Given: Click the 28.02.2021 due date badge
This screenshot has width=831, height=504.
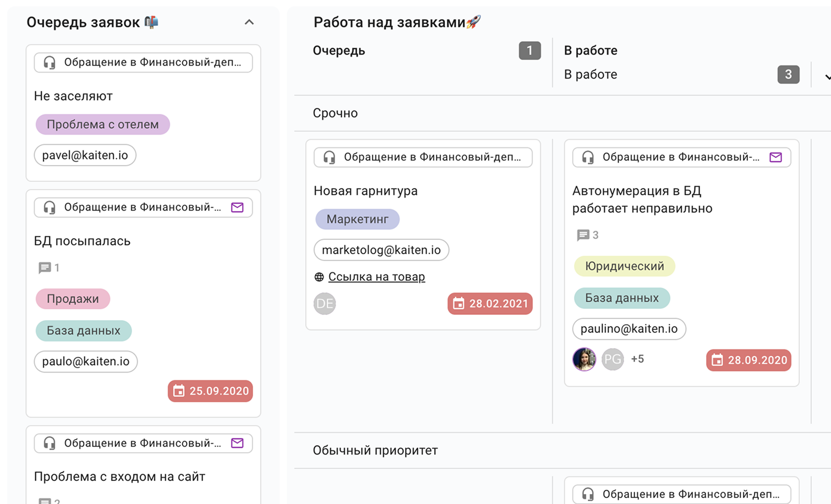Looking at the screenshot, I should [490, 304].
